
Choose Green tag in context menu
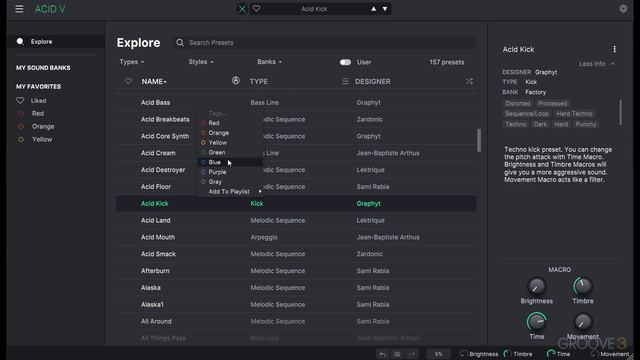click(x=231, y=152)
